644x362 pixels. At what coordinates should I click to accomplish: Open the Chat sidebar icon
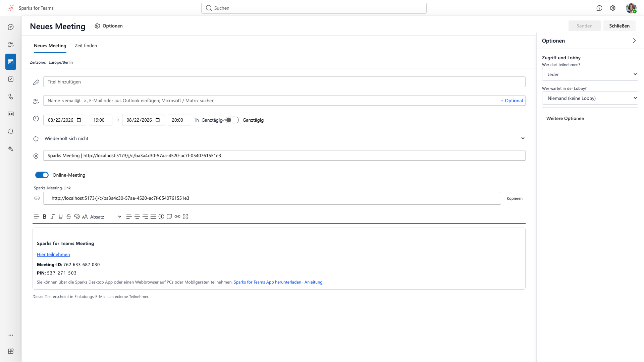pos(11,27)
